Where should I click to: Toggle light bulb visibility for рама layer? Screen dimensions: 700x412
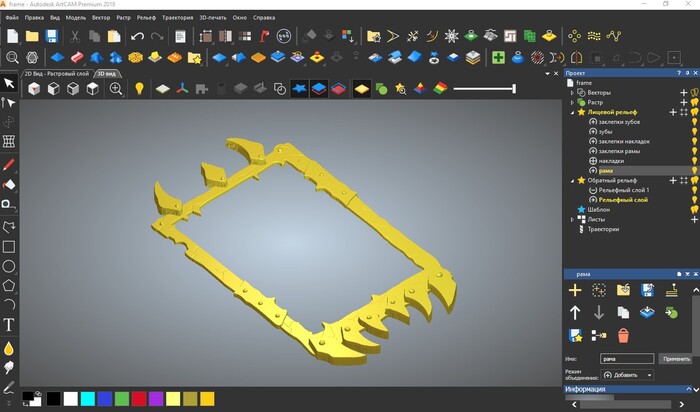[x=694, y=171]
